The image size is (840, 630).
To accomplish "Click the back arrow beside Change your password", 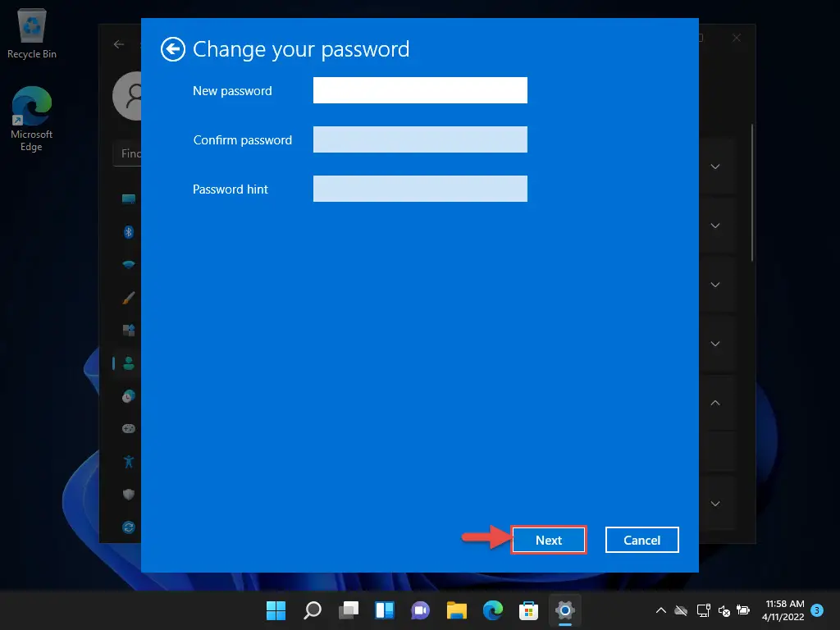I will 172,49.
